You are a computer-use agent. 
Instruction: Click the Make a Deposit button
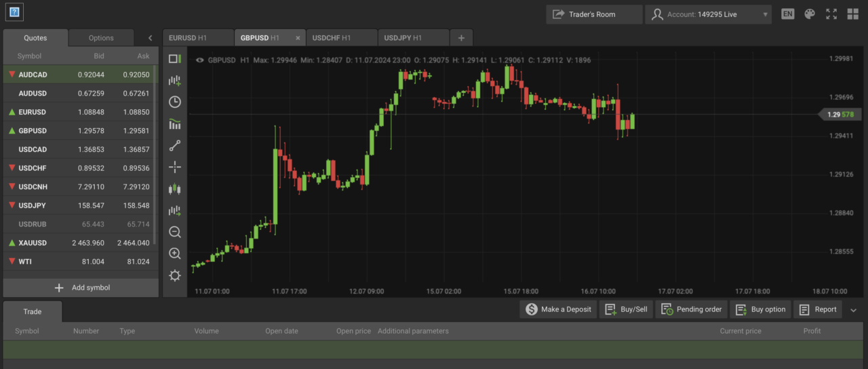click(x=559, y=309)
